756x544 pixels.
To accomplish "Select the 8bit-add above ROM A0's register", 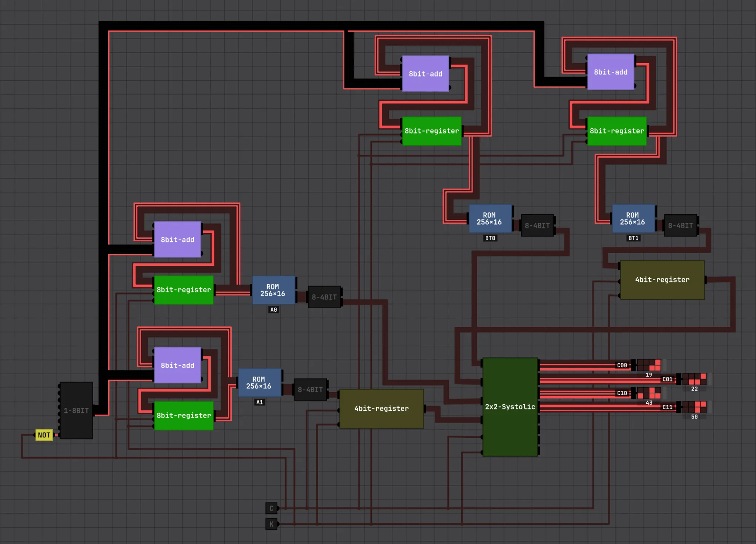I will click(x=178, y=239).
